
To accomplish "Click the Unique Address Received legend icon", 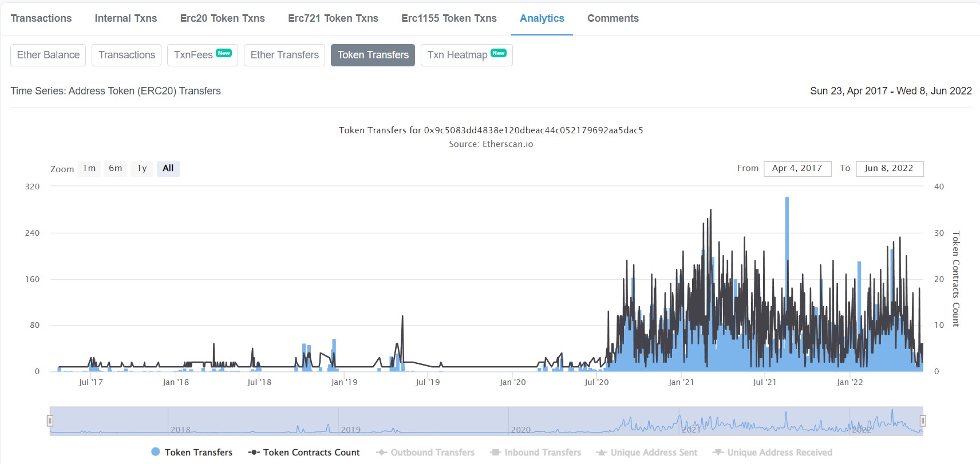I will tap(718, 452).
